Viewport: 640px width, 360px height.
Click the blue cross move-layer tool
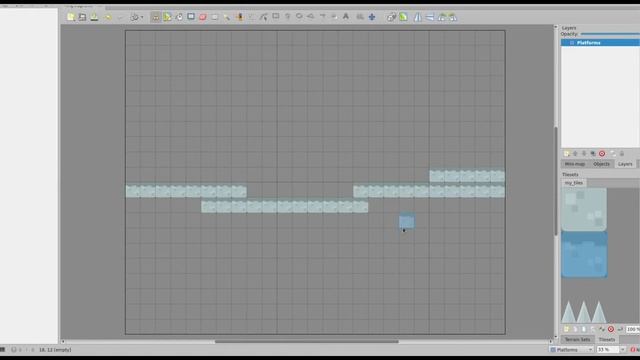point(372,17)
